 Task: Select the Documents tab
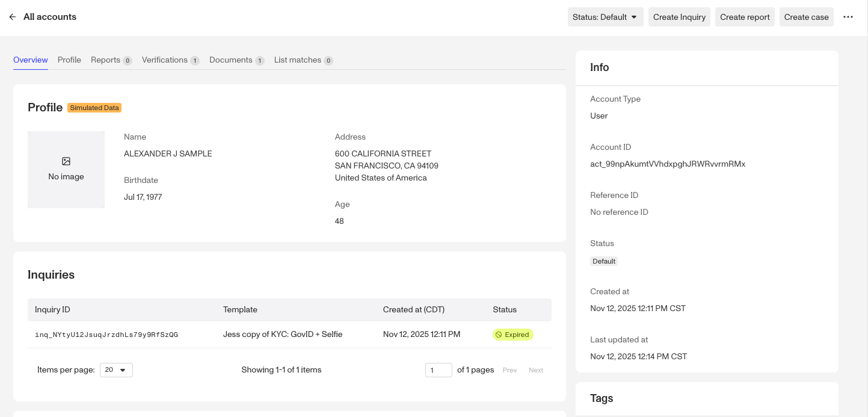236,60
